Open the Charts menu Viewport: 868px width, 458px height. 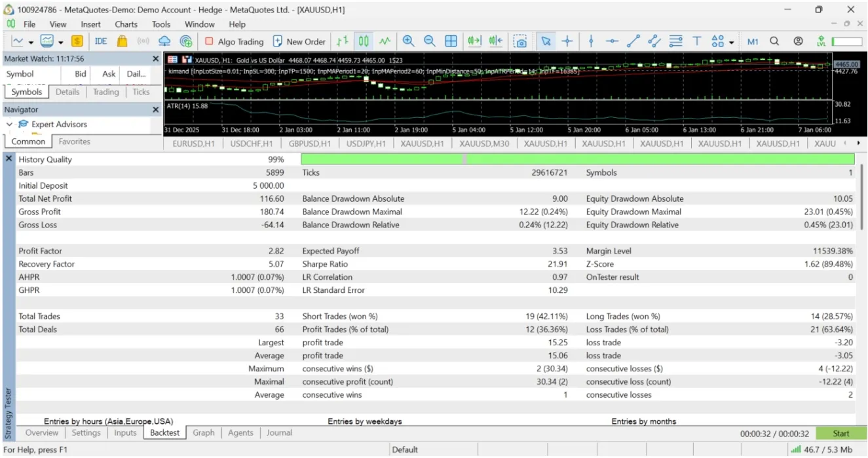[x=126, y=24]
